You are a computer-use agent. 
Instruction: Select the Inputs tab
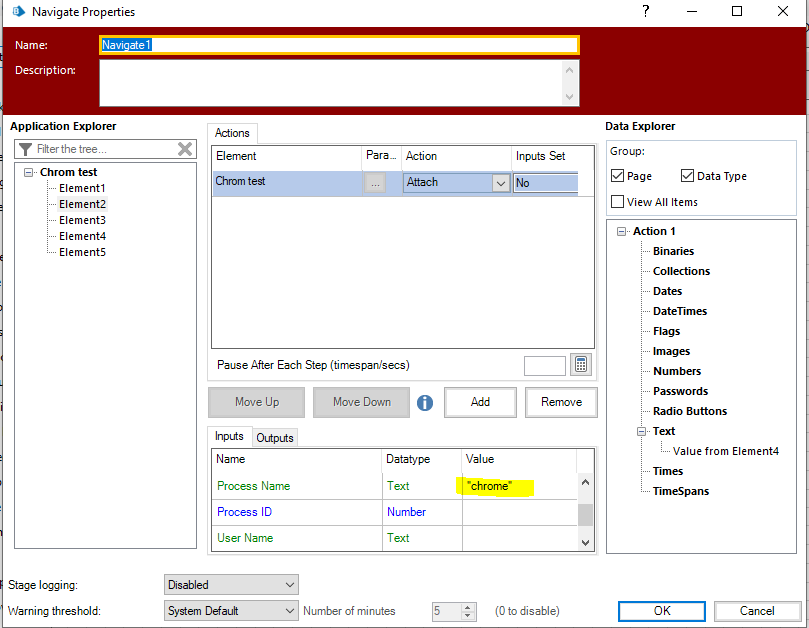click(229, 437)
